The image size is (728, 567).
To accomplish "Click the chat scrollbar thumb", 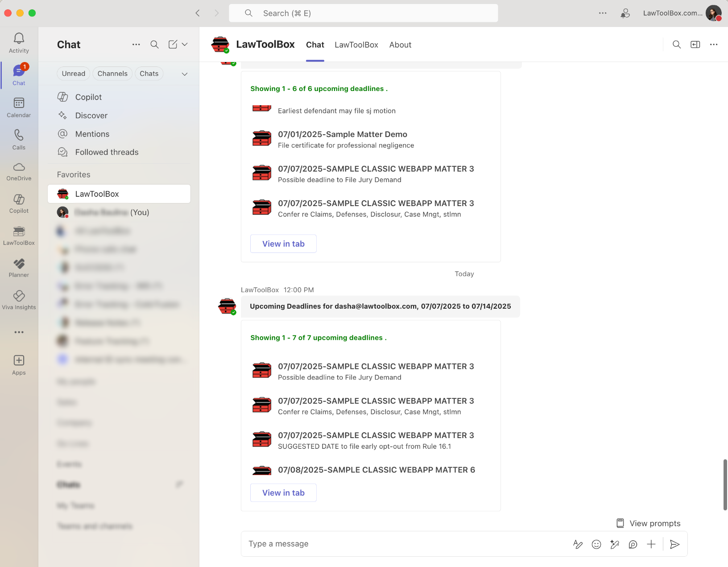I will [x=725, y=484].
